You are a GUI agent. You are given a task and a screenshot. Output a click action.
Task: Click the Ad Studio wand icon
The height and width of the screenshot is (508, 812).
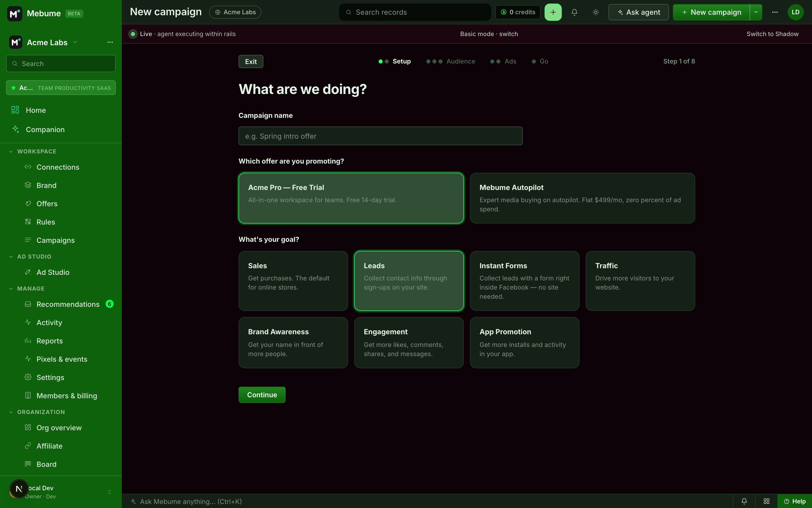[x=28, y=272]
